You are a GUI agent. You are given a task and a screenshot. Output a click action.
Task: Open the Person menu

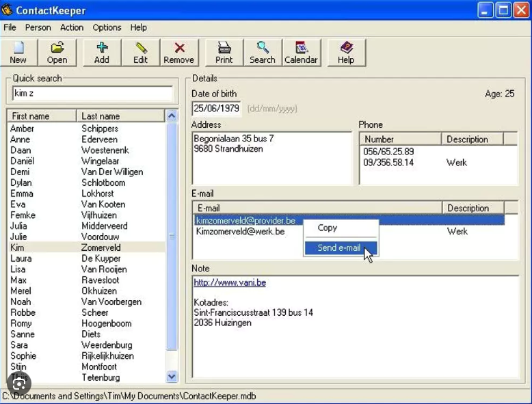[38, 27]
